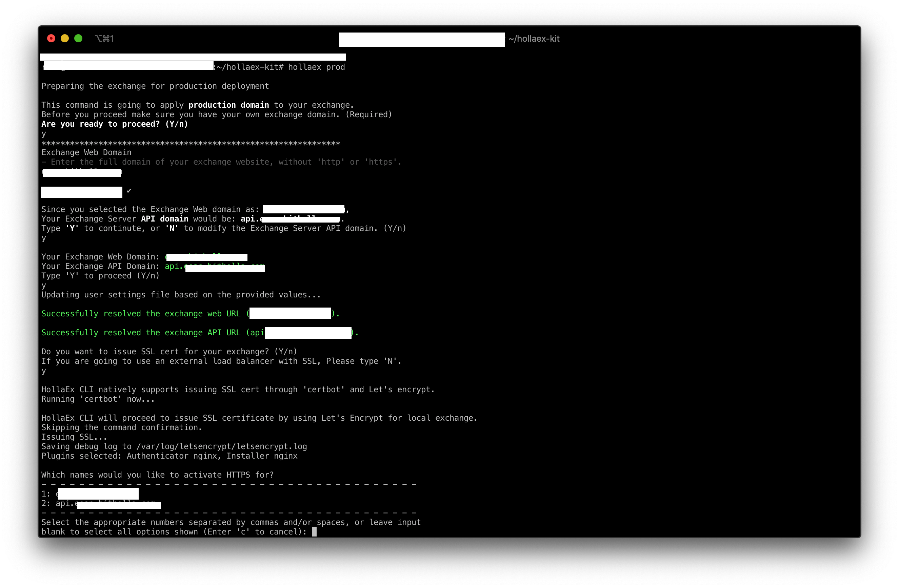Click the 'Issuing SSL...' line

[74, 437]
